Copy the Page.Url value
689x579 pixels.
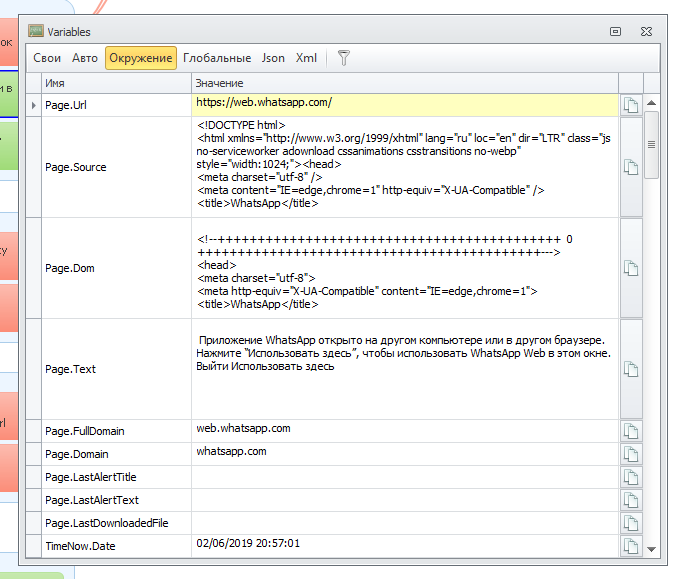pyautogui.click(x=631, y=105)
